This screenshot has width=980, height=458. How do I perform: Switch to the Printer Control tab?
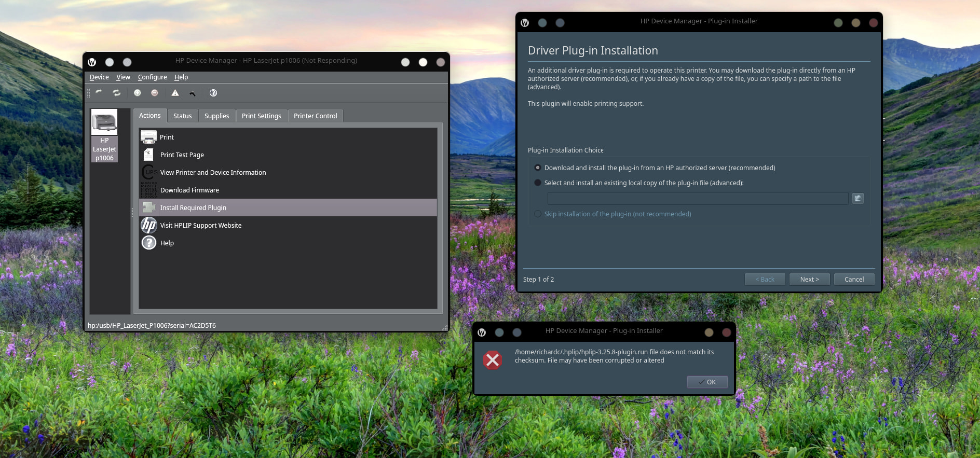tap(315, 116)
